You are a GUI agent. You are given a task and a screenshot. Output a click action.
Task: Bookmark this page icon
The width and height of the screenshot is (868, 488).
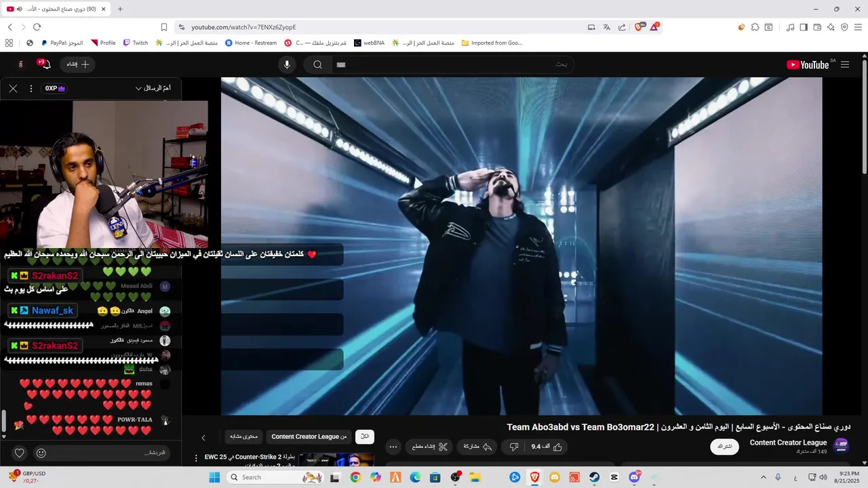(x=164, y=27)
